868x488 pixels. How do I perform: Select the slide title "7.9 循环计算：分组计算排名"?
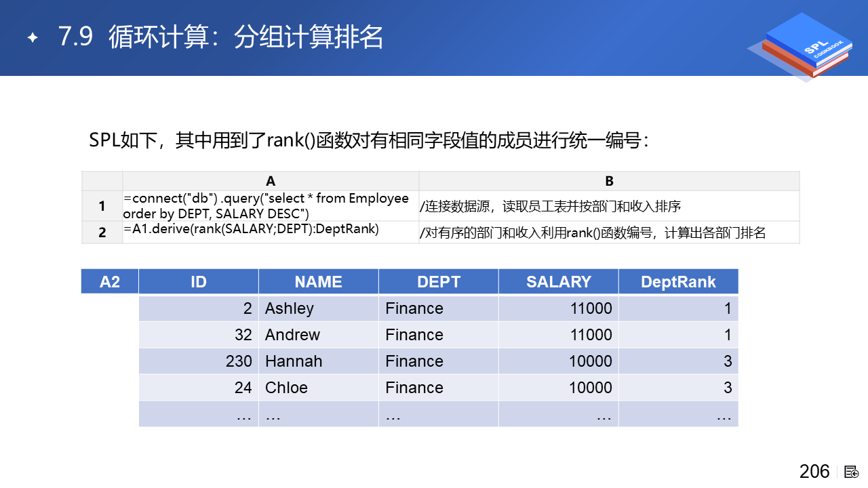pyautogui.click(x=221, y=37)
